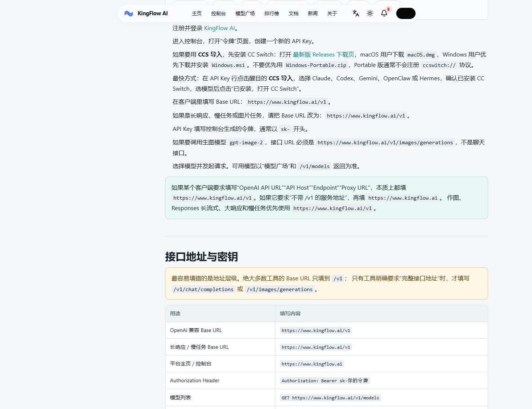This screenshot has height=409, width=532.
Task: Click the black user avatar button
Action: pyautogui.click(x=406, y=13)
